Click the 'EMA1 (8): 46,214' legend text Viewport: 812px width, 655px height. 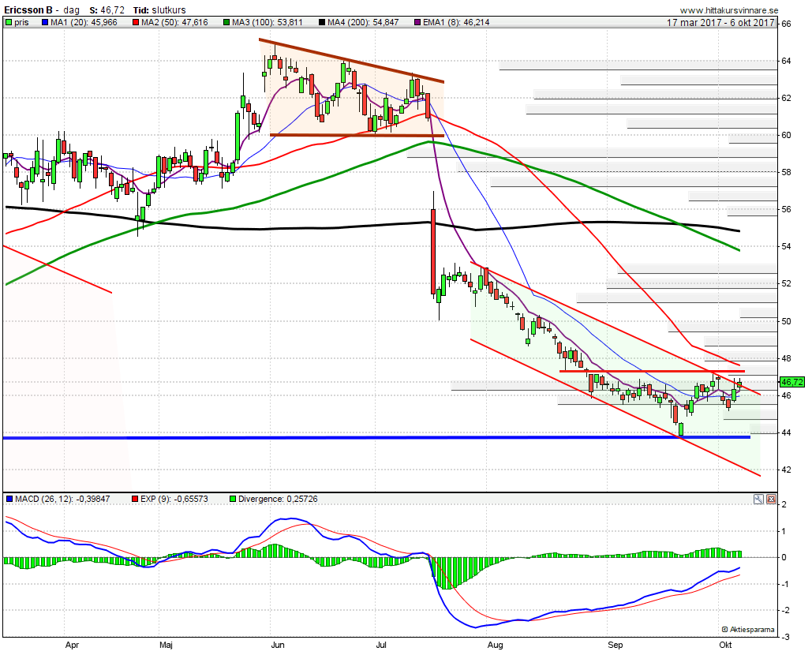(456, 22)
